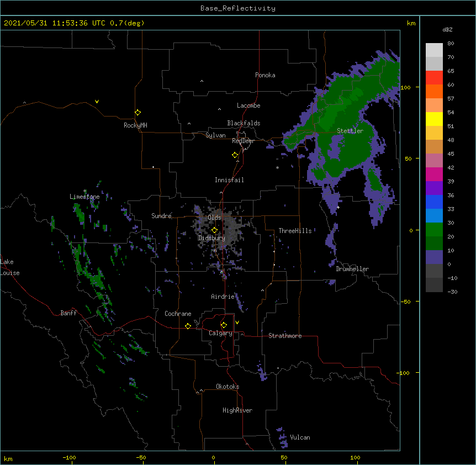The width and height of the screenshot is (476, 465).
Task: Click the RockyMH map label
Action: [135, 125]
